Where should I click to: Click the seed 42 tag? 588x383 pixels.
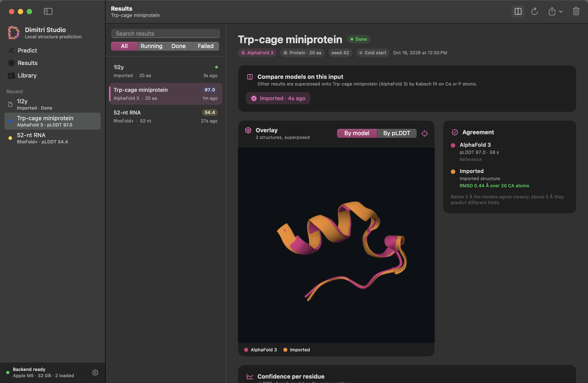click(x=340, y=53)
